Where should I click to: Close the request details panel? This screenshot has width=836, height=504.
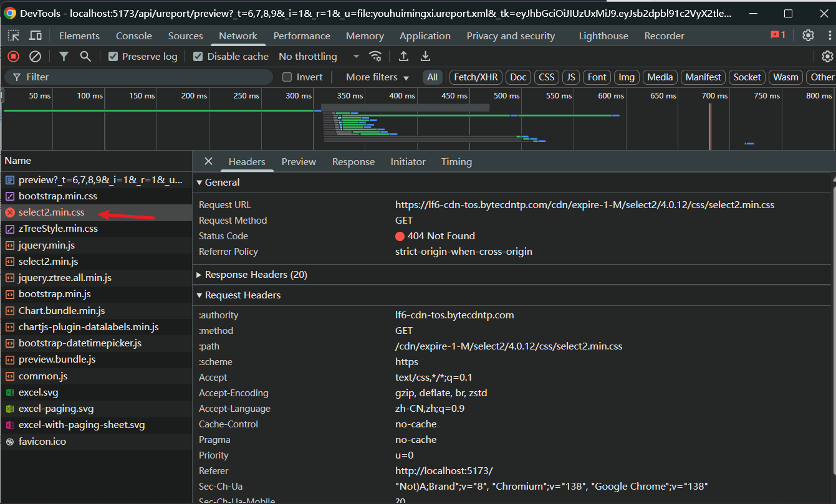pyautogui.click(x=208, y=161)
